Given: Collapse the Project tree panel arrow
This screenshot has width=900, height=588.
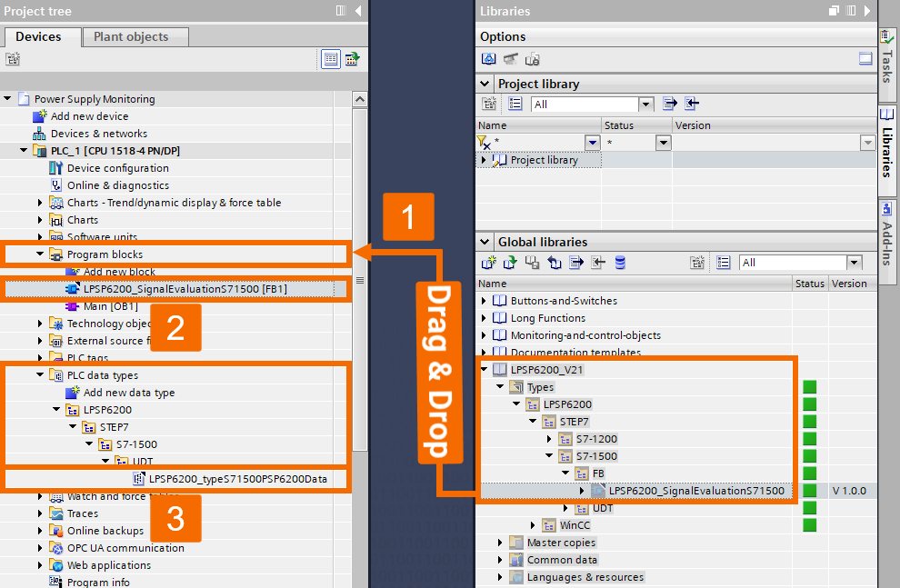Looking at the screenshot, I should (359, 10).
